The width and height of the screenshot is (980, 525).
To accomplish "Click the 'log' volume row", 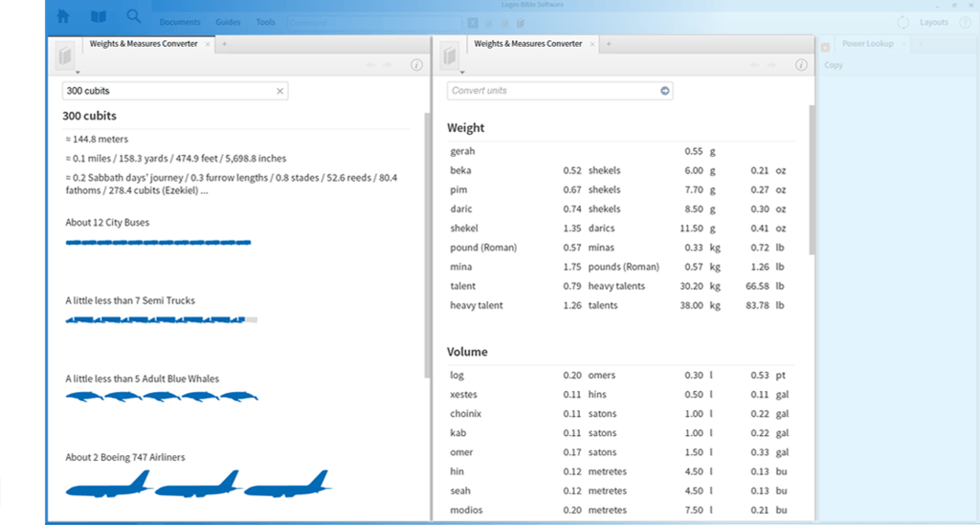I will [x=620, y=375].
